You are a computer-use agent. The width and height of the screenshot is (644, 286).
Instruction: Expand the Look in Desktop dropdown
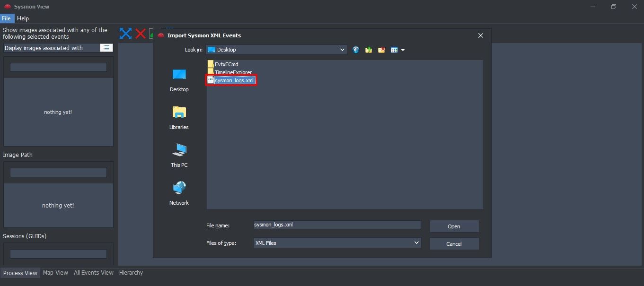click(x=343, y=50)
